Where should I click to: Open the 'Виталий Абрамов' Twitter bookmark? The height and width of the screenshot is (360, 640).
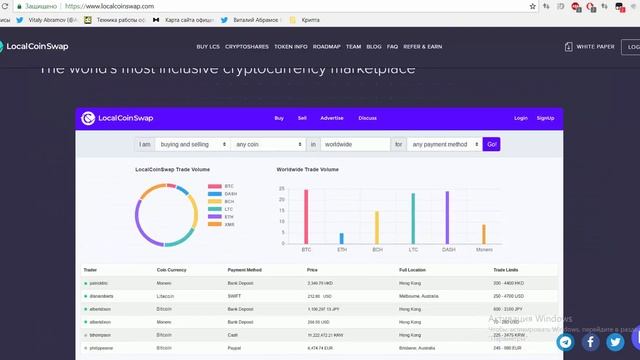(250, 20)
